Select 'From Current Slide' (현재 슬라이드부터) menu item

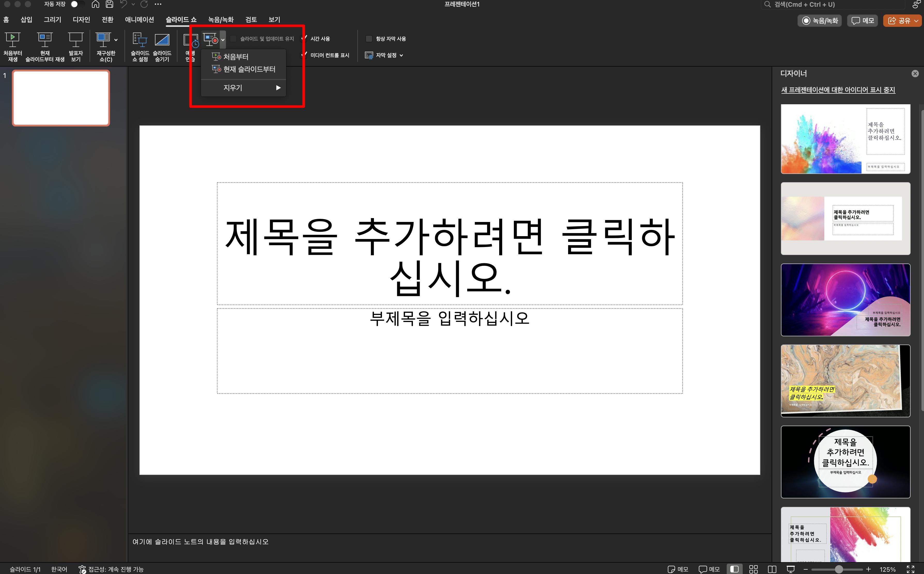point(249,69)
